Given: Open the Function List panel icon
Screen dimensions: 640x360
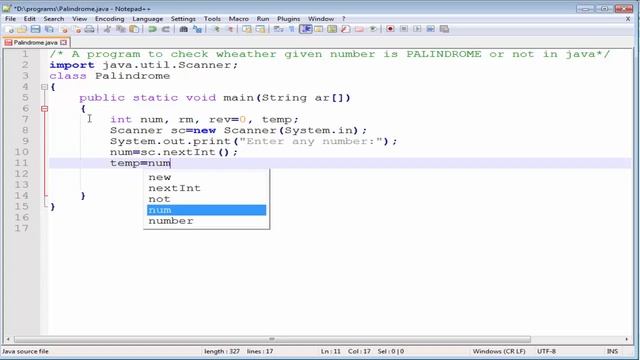Looking at the screenshot, I should click(x=346, y=29).
